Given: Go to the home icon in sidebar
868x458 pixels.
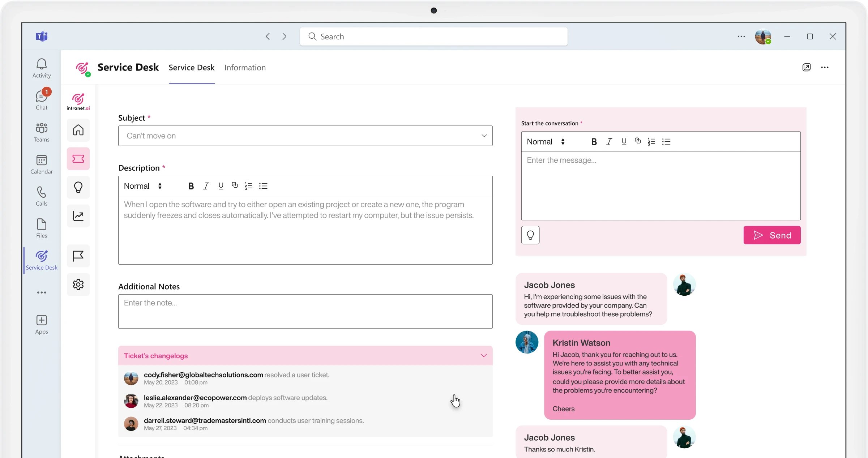Looking at the screenshot, I should coord(78,130).
